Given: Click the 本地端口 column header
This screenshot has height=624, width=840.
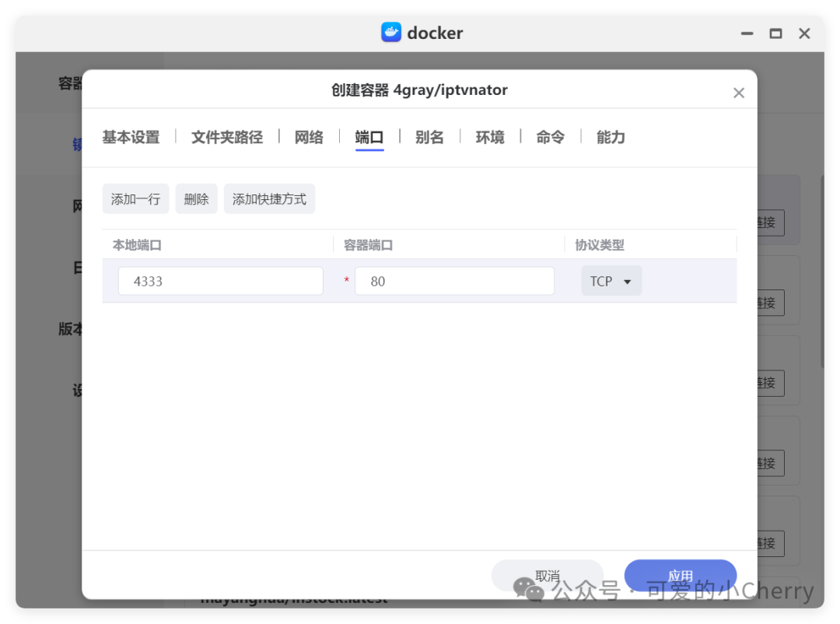Looking at the screenshot, I should [137, 245].
